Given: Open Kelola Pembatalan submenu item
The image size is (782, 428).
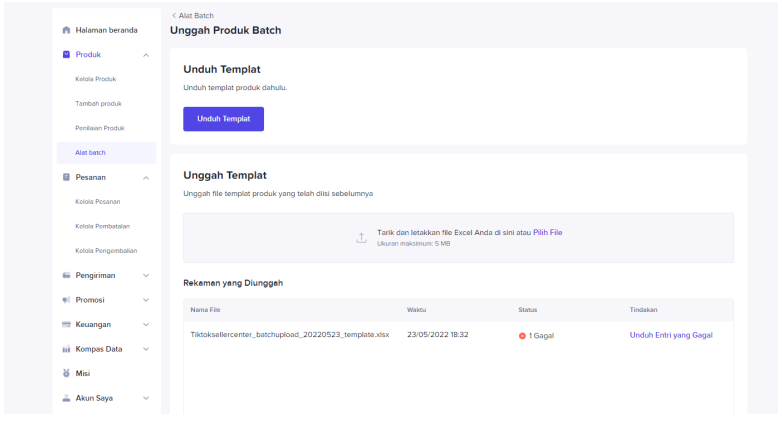Looking at the screenshot, I should coord(103,226).
